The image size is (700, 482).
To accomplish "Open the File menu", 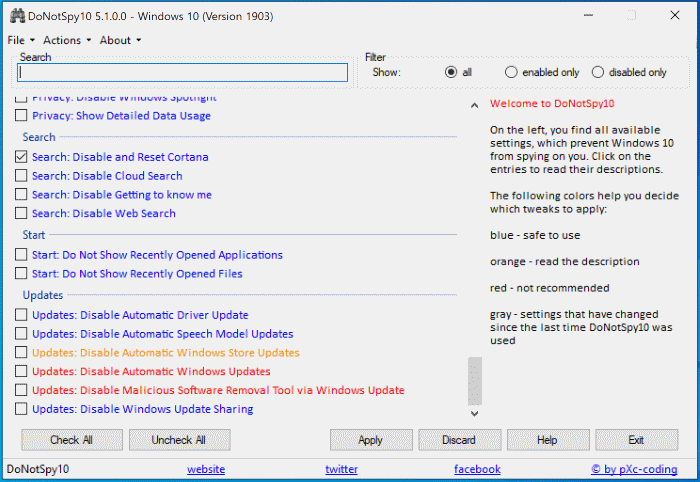I will pos(21,40).
